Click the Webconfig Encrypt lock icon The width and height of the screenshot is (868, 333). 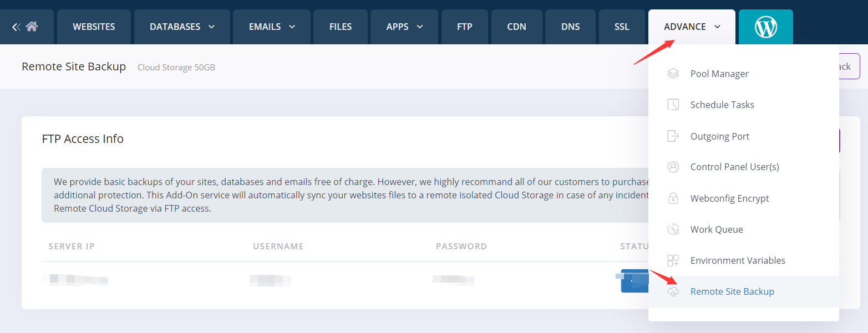(x=673, y=198)
